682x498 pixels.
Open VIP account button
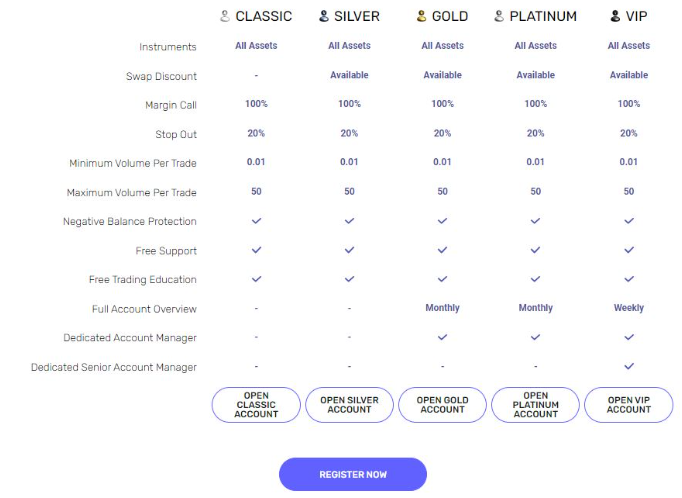629,405
